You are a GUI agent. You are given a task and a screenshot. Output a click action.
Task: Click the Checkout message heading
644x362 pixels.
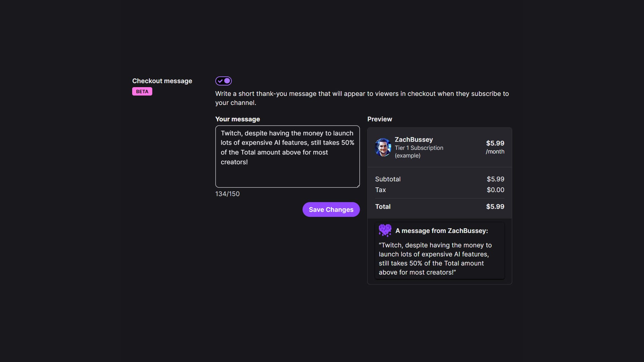(x=162, y=81)
